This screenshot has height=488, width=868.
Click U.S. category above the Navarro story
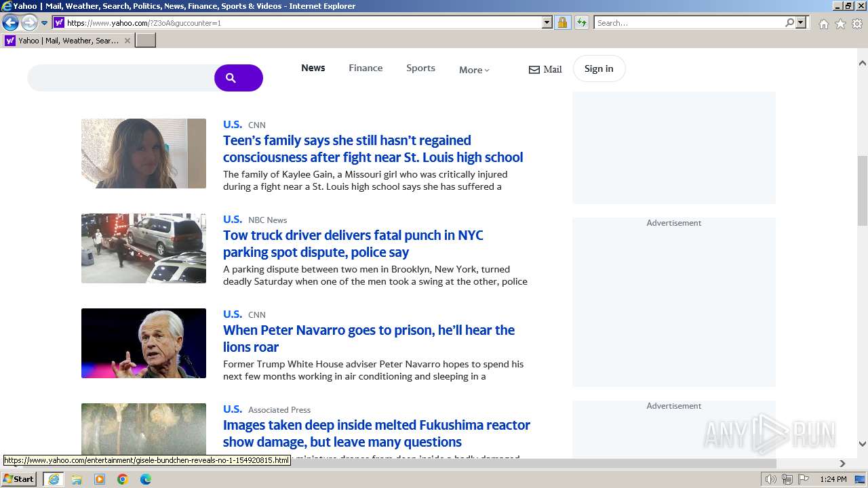tap(233, 314)
